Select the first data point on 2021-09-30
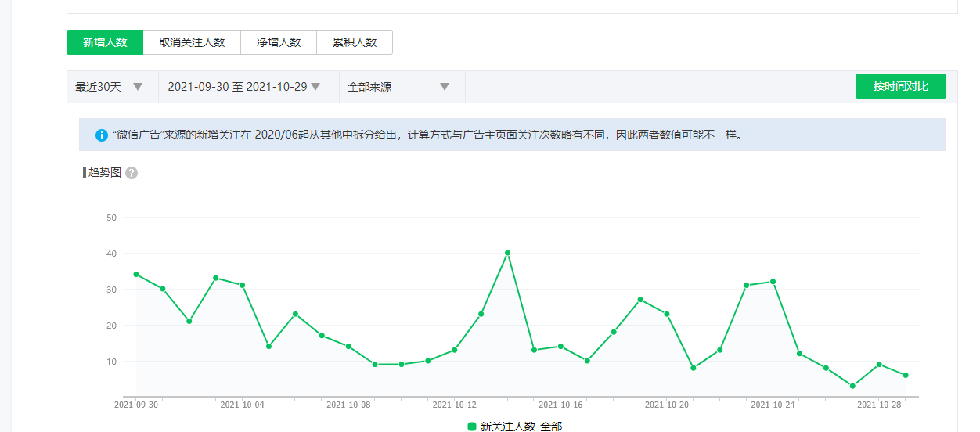The height and width of the screenshot is (432, 980). coord(136,275)
